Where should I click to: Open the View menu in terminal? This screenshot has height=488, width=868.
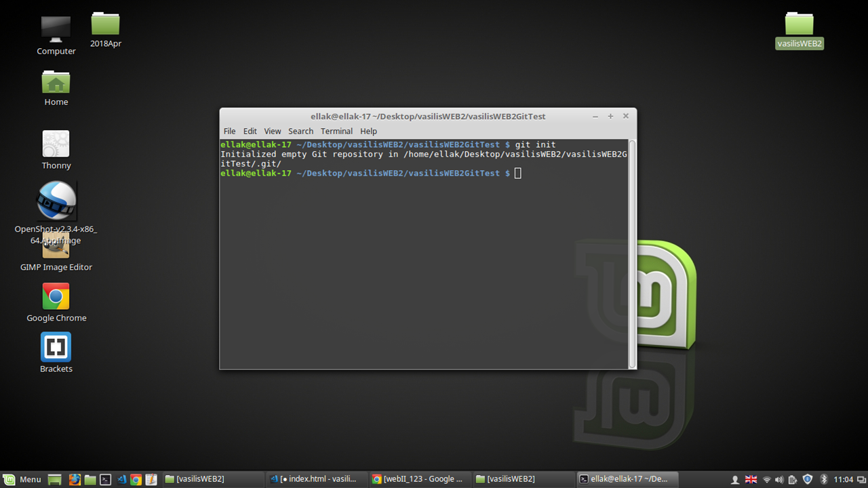273,131
